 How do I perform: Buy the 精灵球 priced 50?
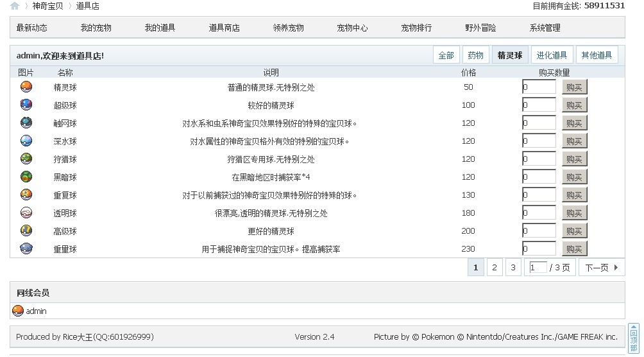coord(574,87)
